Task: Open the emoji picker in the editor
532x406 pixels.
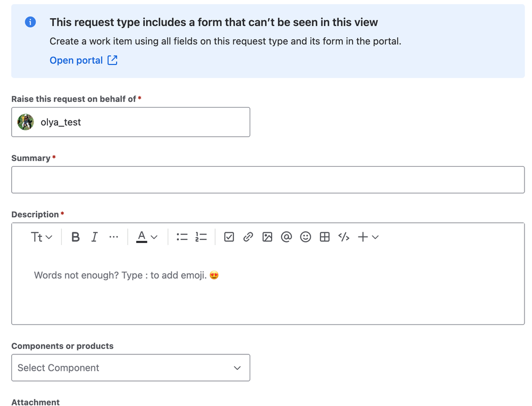Action: [305, 237]
